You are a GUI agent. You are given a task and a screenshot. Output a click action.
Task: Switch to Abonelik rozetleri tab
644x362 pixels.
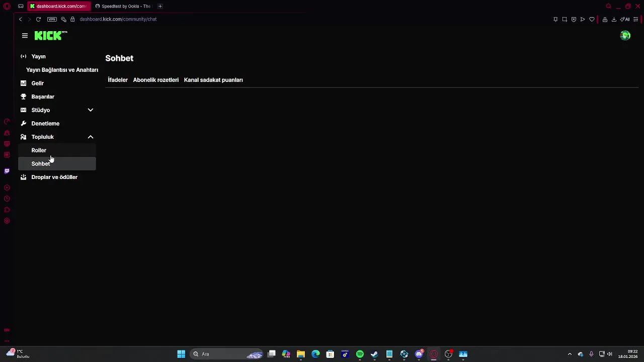pos(156,80)
